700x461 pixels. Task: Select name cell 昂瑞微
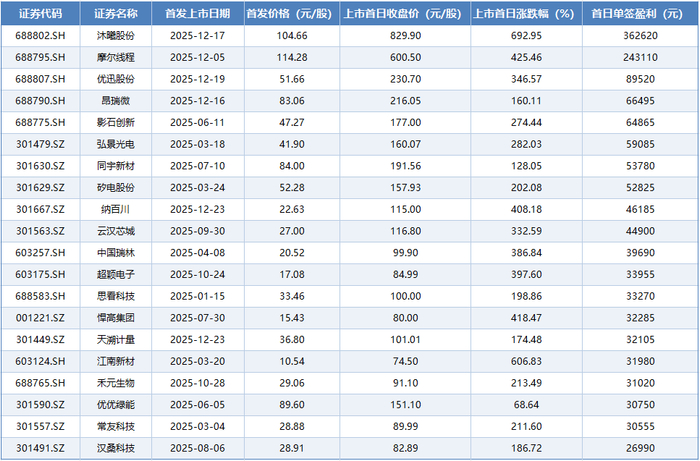pyautogui.click(x=116, y=101)
